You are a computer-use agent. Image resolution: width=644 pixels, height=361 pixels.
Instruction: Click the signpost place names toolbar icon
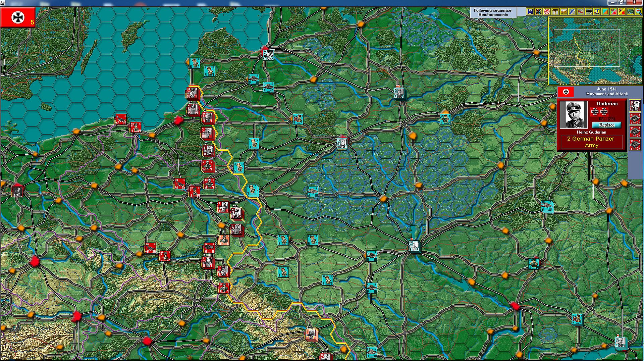click(x=555, y=12)
